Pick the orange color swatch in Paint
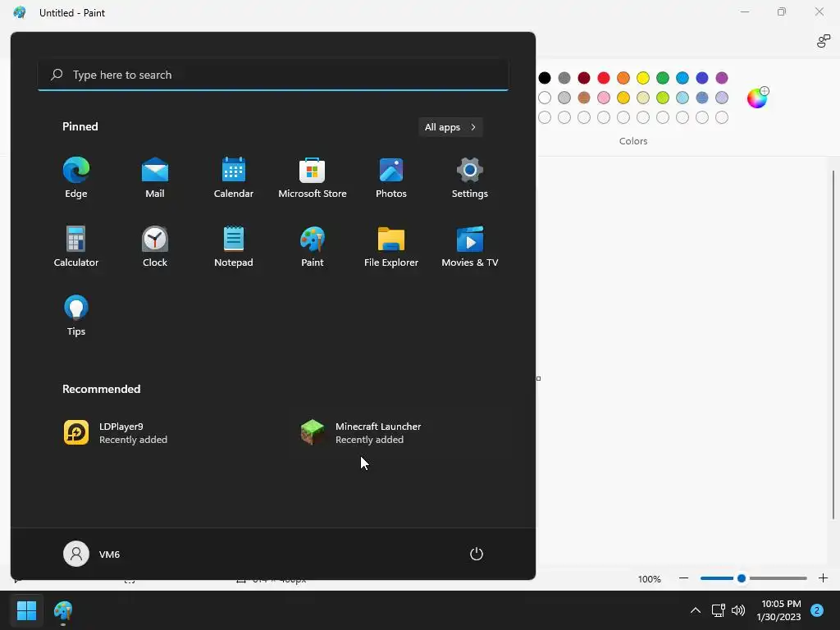The image size is (840, 630). tap(623, 78)
